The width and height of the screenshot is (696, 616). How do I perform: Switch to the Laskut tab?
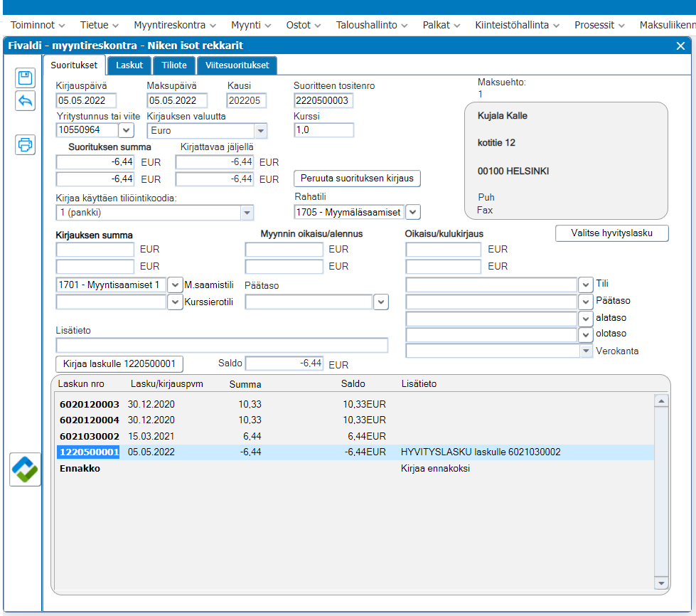coord(129,65)
